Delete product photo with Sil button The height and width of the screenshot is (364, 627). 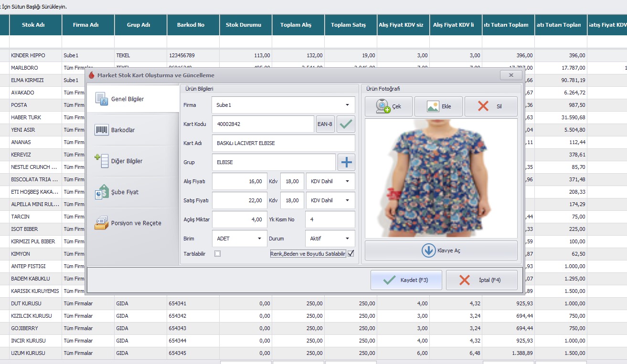pyautogui.click(x=491, y=106)
